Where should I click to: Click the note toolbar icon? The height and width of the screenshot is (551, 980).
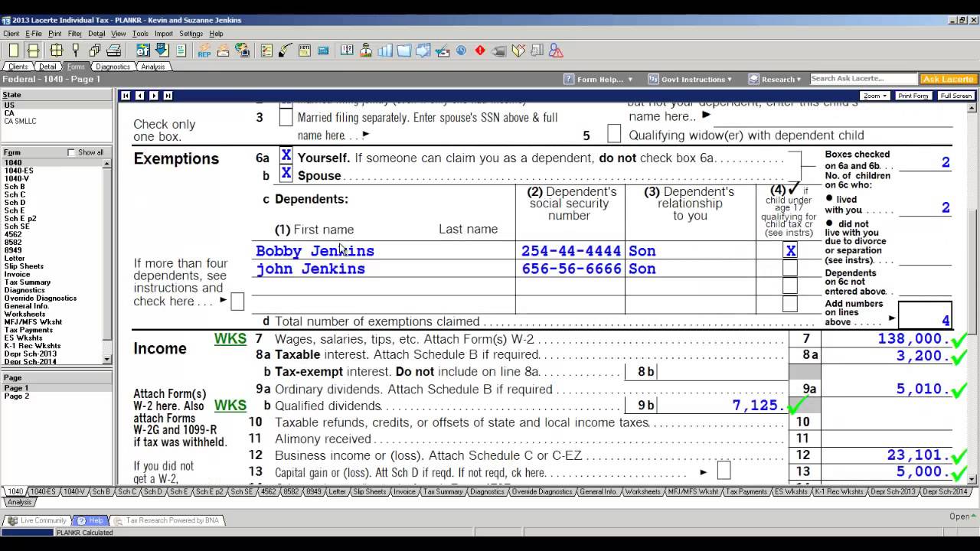304,51
